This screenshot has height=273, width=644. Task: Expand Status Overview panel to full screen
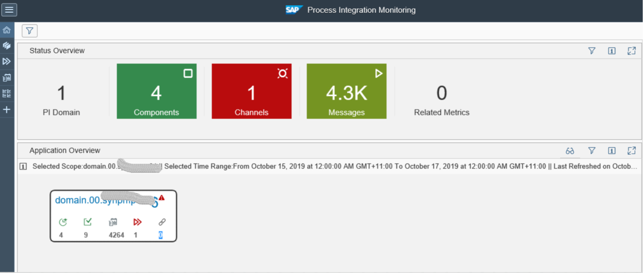point(632,51)
